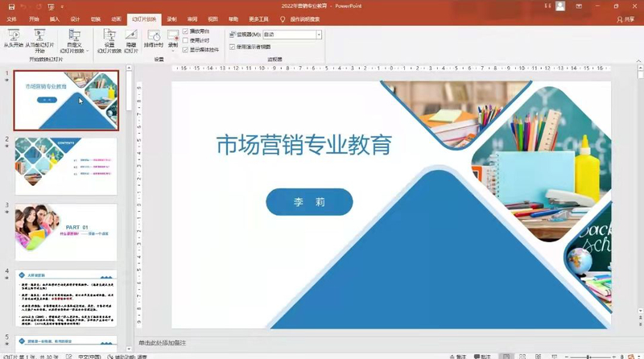Click the 排练计时 rehearse timings icon
Image resolution: width=644 pixels, height=359 pixels.
tap(154, 38)
